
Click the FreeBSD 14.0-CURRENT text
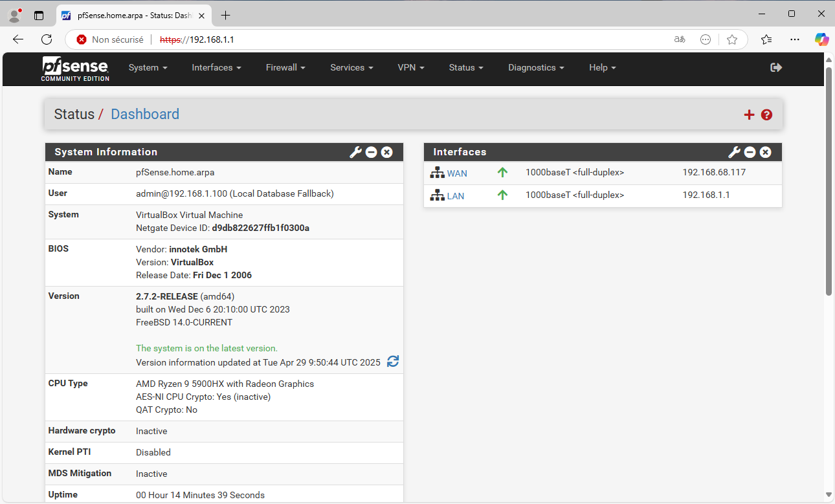(184, 322)
